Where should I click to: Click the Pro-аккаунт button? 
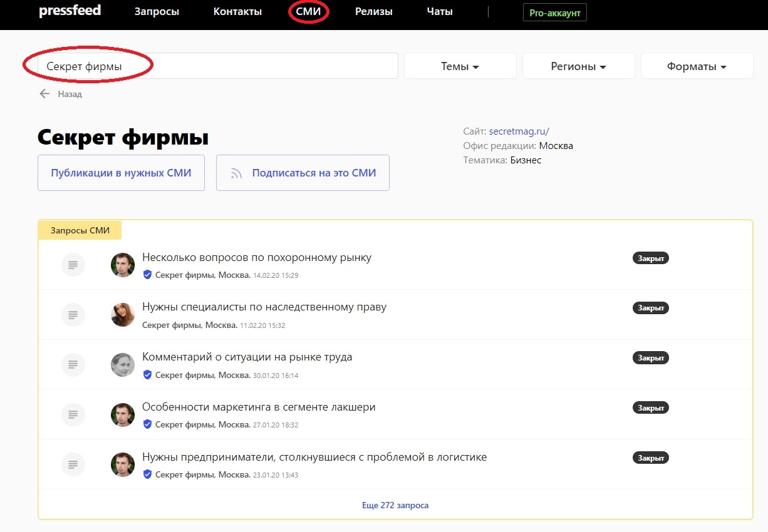tap(554, 13)
